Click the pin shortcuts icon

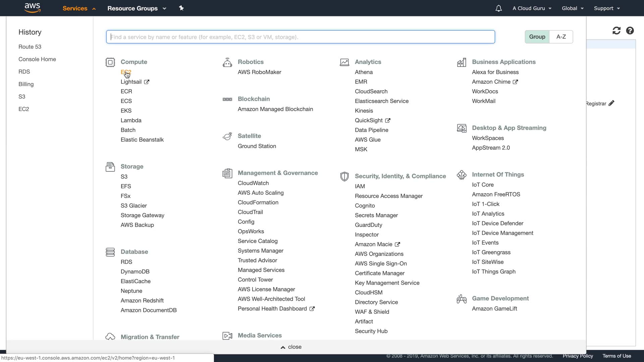181,8
